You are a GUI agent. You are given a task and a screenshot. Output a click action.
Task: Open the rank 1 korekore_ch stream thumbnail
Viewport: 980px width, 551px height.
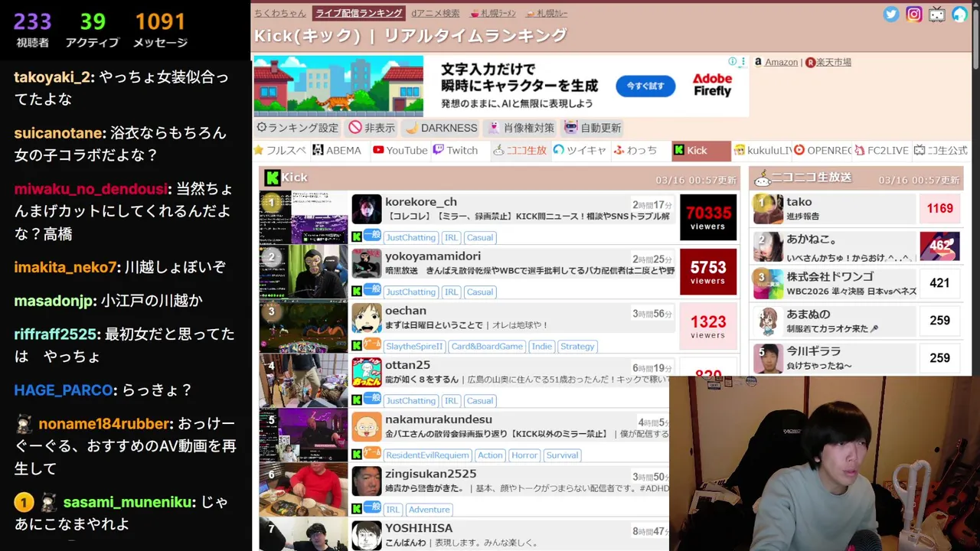[304, 217]
